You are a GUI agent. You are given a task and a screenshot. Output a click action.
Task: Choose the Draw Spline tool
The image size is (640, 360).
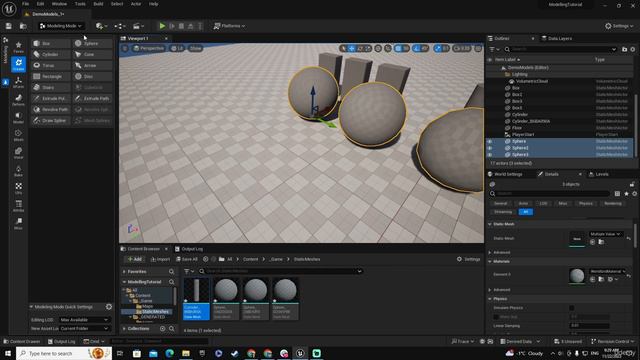point(51,120)
